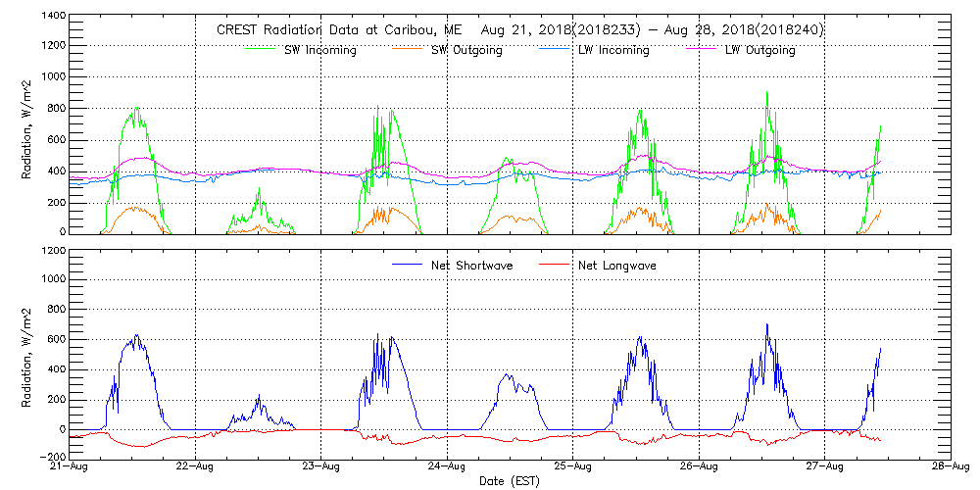Click the "Date (EST)" axis title
980x490 pixels.
click(x=510, y=481)
